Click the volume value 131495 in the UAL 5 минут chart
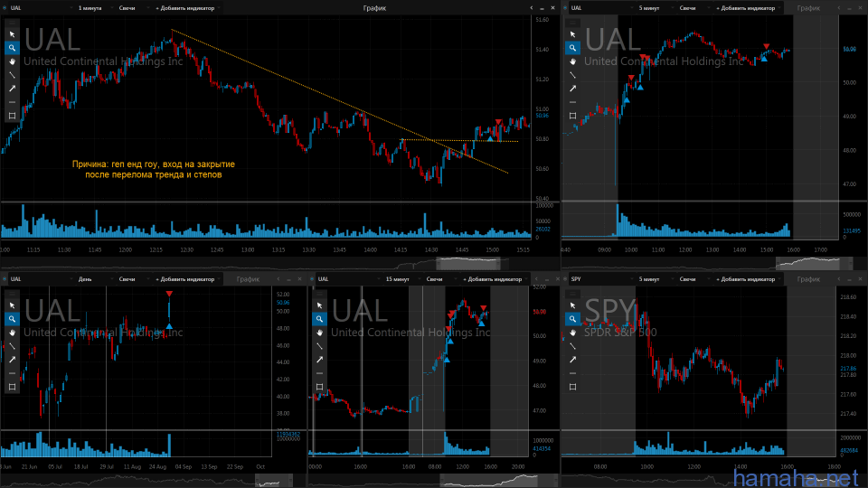 click(852, 230)
